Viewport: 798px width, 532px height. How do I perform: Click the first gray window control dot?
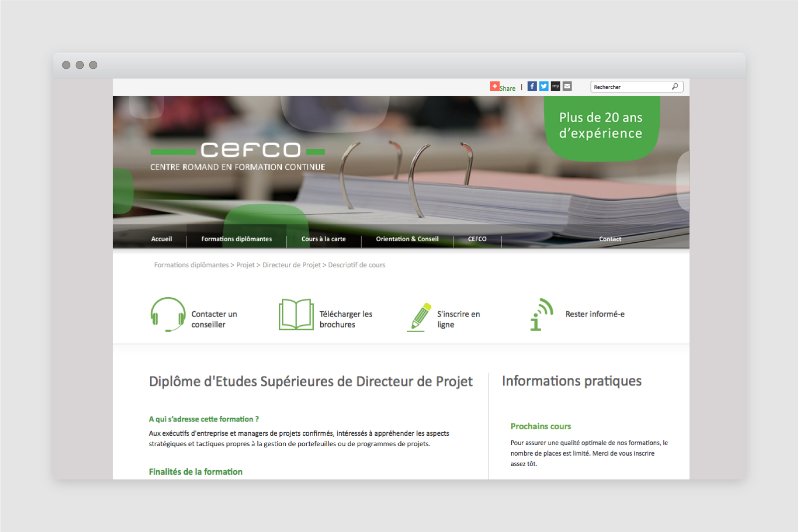(x=66, y=65)
